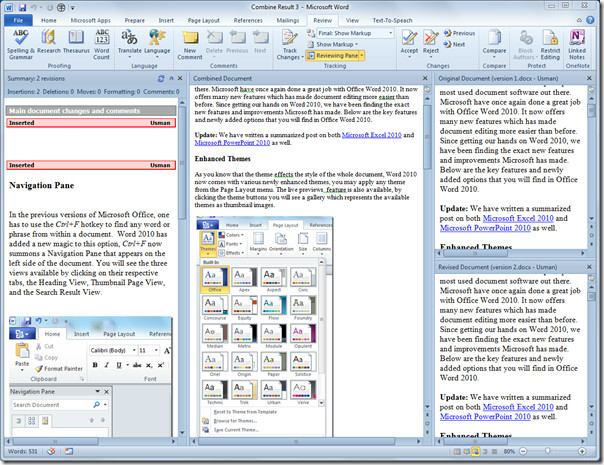Jump to Next change
The image size is (604, 465).
coord(454,44)
